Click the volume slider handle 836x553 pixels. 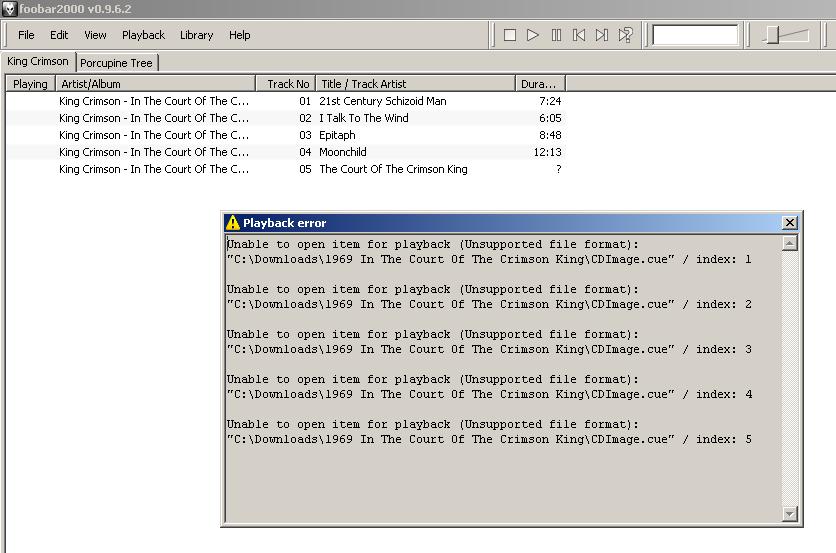tap(773, 36)
